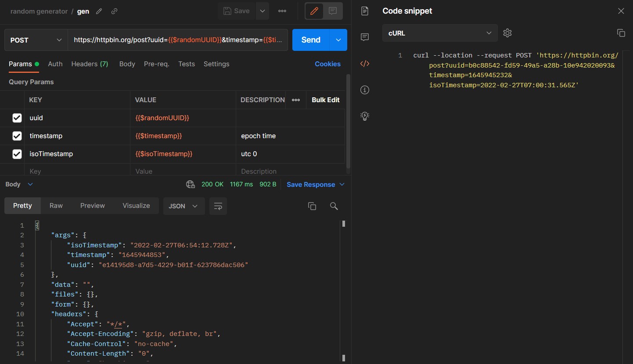Switch to Pre-req. tab

pos(157,64)
